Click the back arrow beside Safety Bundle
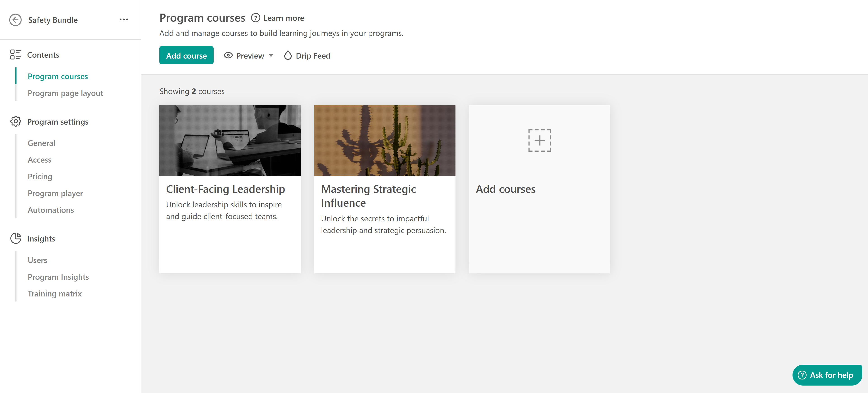 16,20
